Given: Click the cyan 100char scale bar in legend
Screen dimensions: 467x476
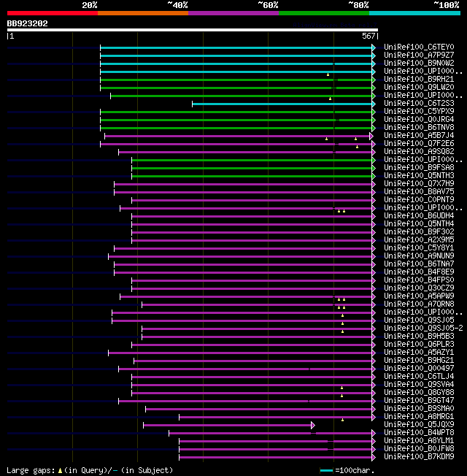Looking at the screenshot, I should [x=326, y=471].
